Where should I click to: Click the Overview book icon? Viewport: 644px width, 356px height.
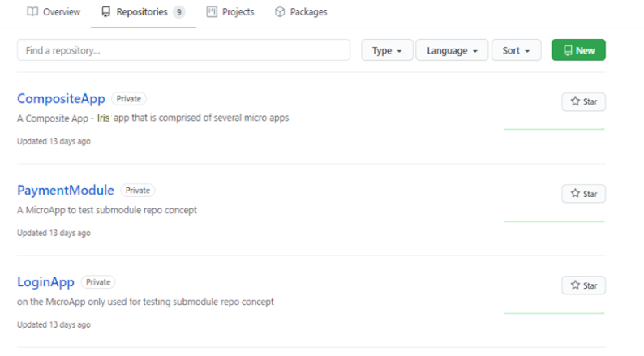tap(32, 12)
